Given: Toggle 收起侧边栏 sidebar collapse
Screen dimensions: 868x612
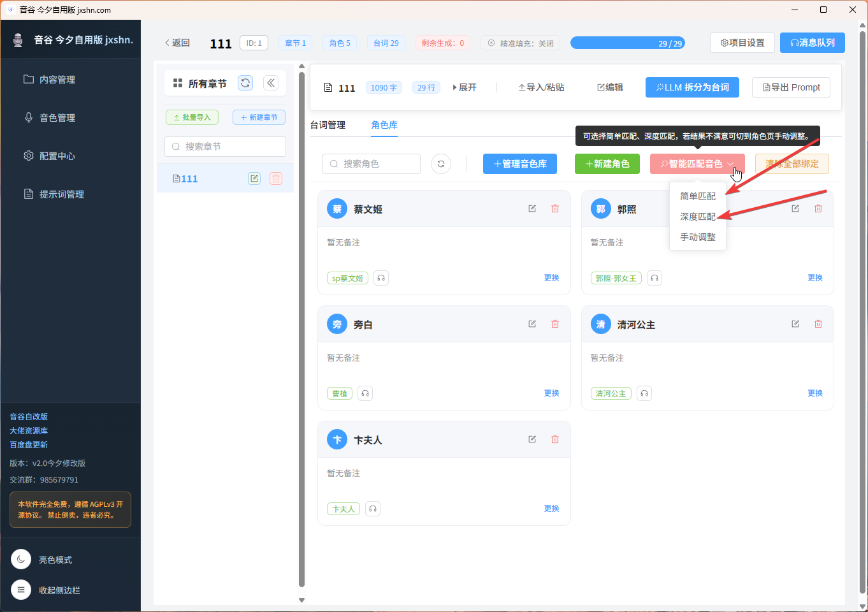Looking at the screenshot, I should 21,590.
